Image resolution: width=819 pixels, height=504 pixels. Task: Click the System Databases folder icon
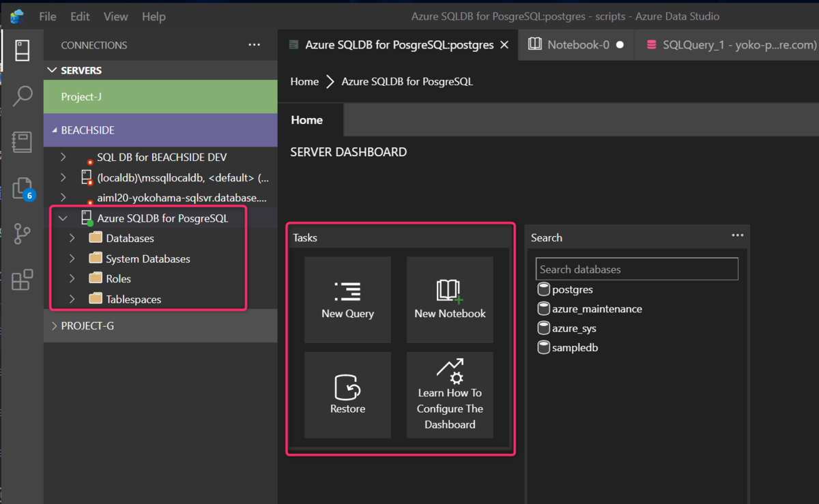coord(95,258)
